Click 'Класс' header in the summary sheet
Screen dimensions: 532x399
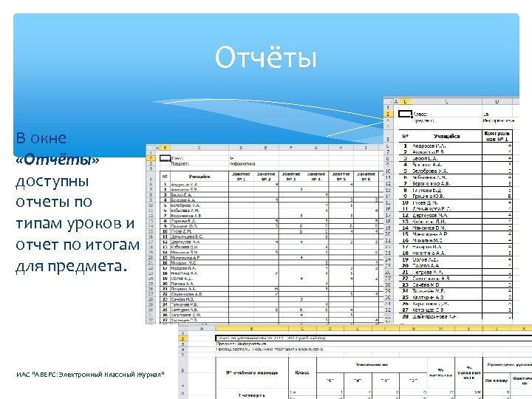coord(302,372)
